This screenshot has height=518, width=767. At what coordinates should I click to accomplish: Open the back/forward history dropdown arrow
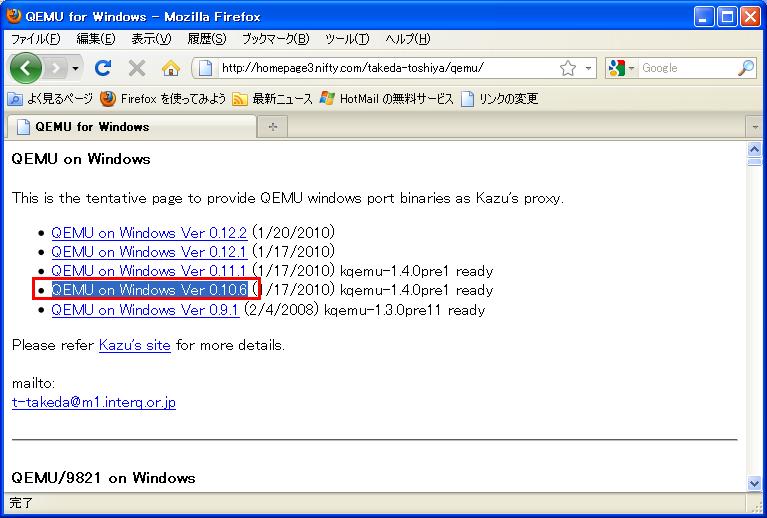coord(75,68)
